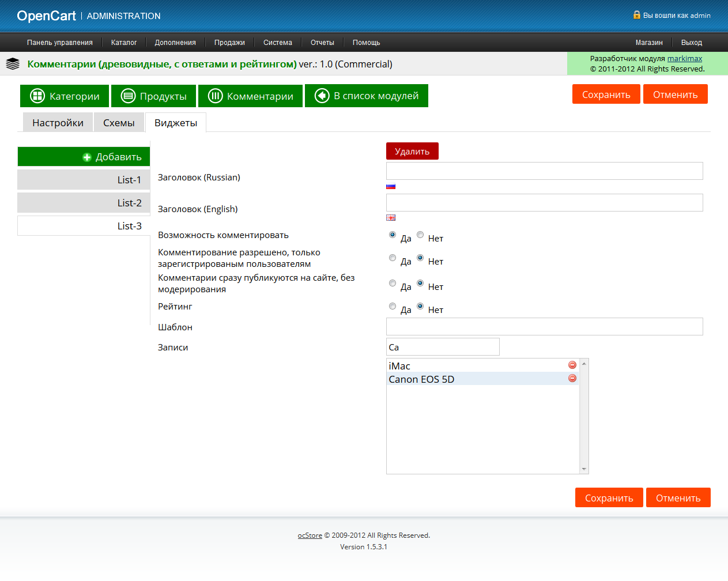Delete widget with Удалить button
The width and height of the screenshot is (728, 581).
412,151
